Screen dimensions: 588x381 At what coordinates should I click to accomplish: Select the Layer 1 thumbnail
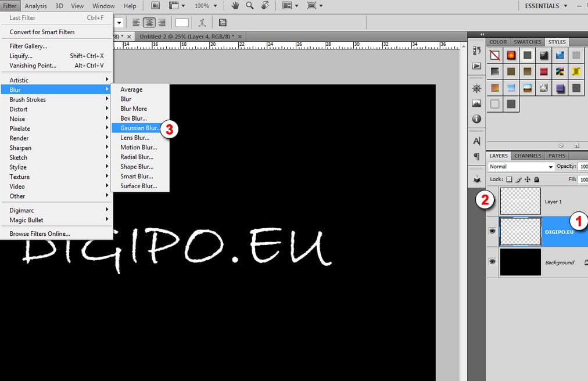click(520, 201)
